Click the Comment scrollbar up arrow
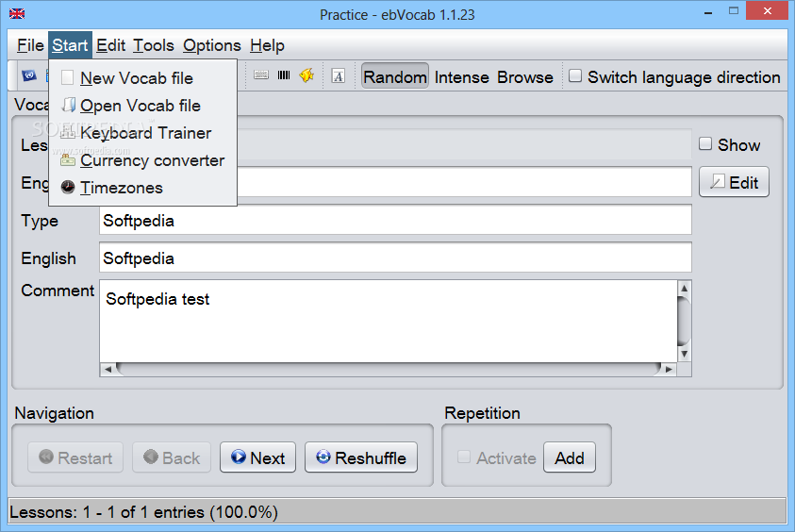The height and width of the screenshot is (532, 795). (x=684, y=288)
